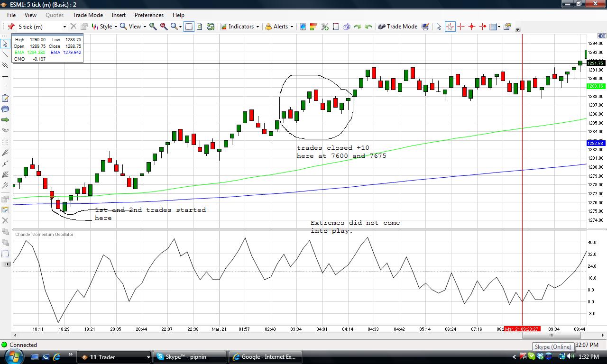Click the 1291.75 price label on axis

(595, 63)
